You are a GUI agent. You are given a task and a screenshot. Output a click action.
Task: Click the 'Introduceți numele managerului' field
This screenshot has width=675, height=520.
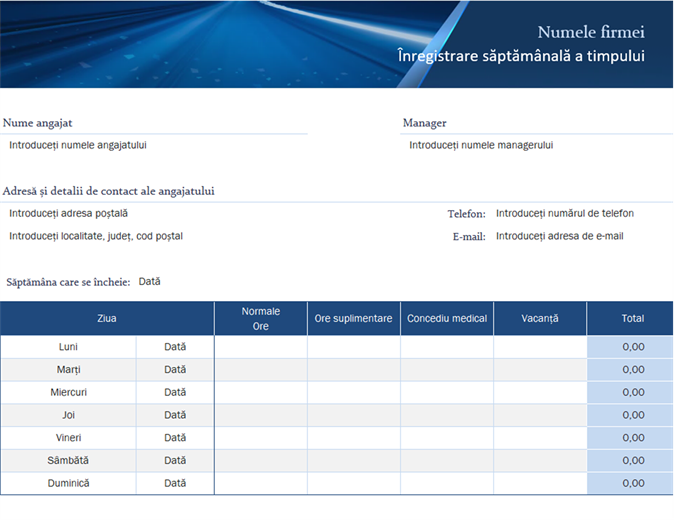click(x=481, y=145)
